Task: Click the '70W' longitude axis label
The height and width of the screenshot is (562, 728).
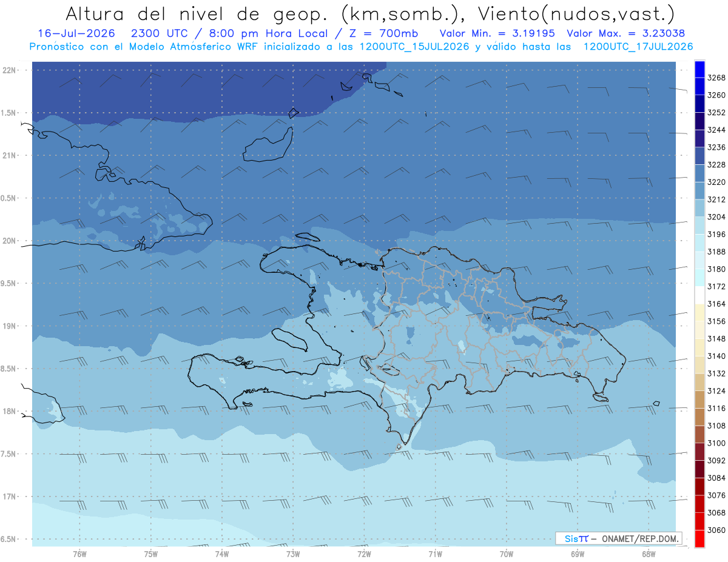Action: pyautogui.click(x=506, y=554)
